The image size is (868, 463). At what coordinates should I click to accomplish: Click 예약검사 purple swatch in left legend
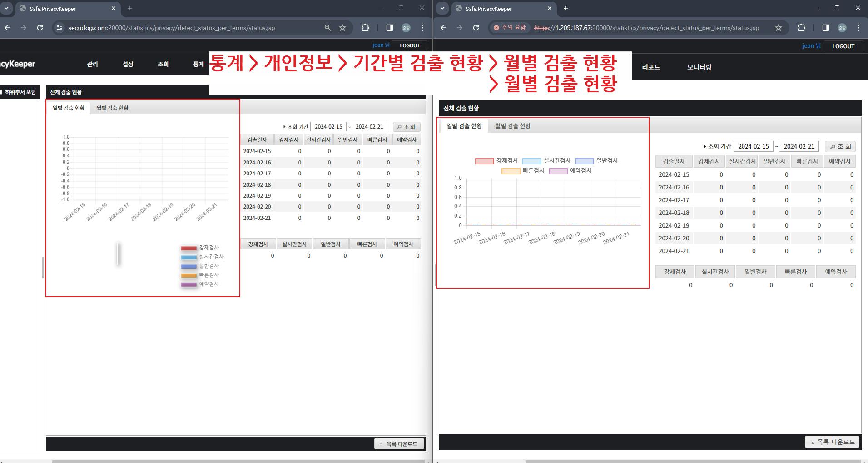tap(188, 284)
